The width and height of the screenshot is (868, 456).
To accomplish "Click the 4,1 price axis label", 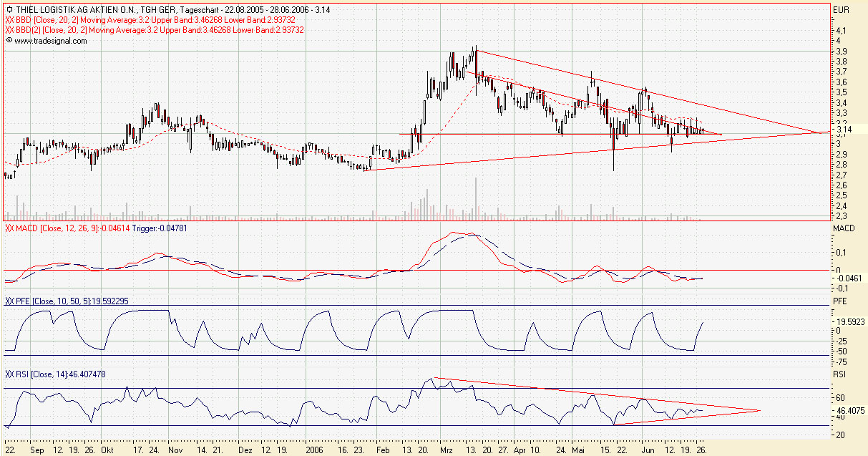I will [840, 31].
